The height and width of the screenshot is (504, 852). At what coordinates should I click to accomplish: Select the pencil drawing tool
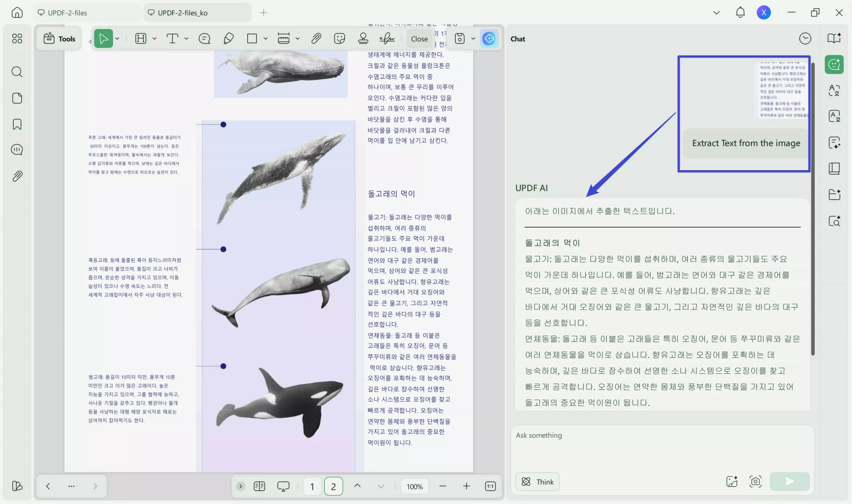(229, 38)
